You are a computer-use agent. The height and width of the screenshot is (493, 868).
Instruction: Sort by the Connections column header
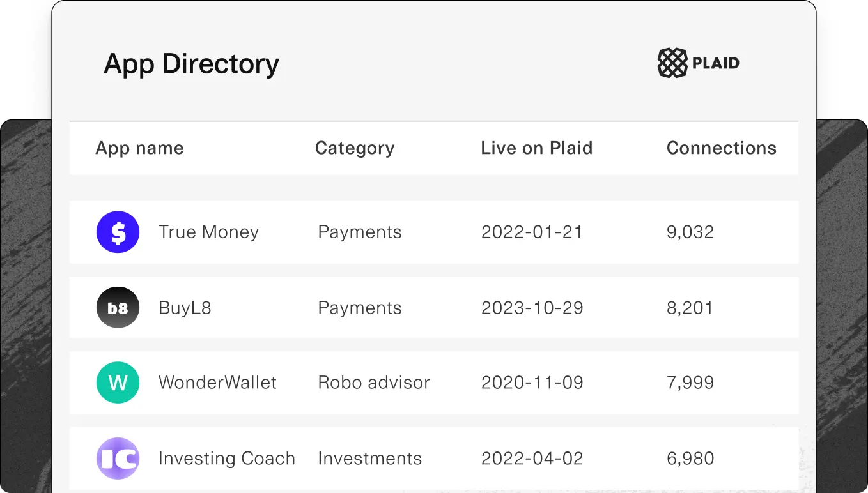721,148
